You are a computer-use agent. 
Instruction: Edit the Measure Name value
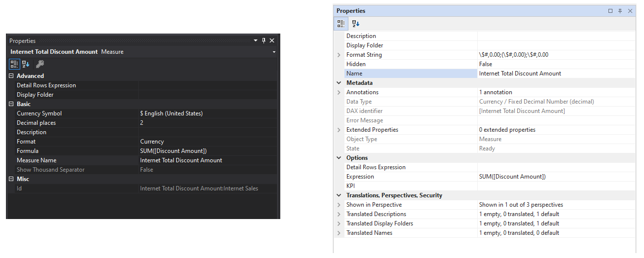[x=209, y=160]
